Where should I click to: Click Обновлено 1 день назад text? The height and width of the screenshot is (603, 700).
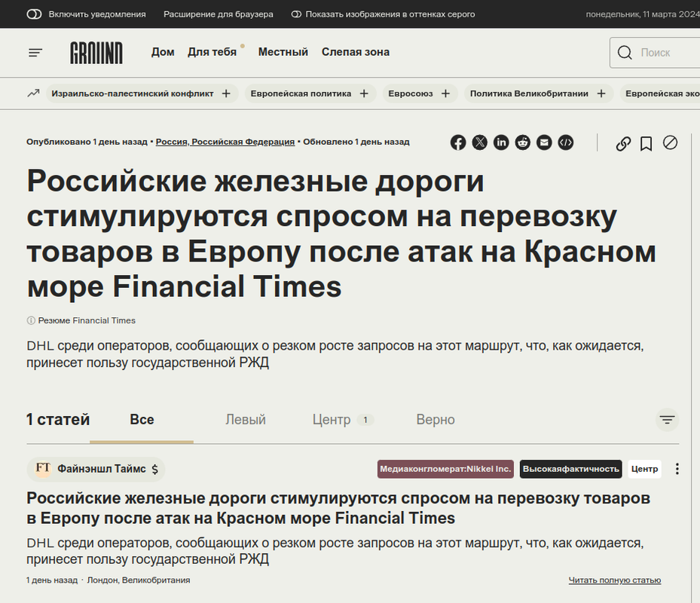click(x=356, y=142)
